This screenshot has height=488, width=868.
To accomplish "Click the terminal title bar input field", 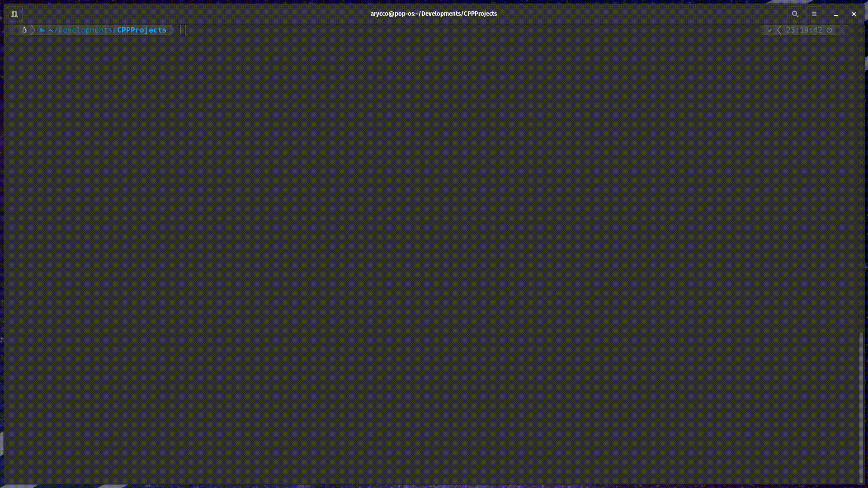I will pyautogui.click(x=434, y=13).
